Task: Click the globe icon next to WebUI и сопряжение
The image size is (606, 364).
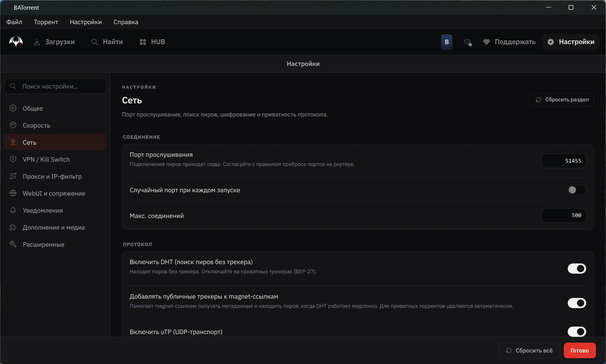Action: pos(13,193)
